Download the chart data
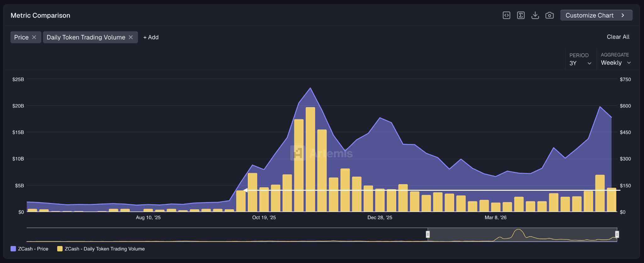 click(535, 15)
